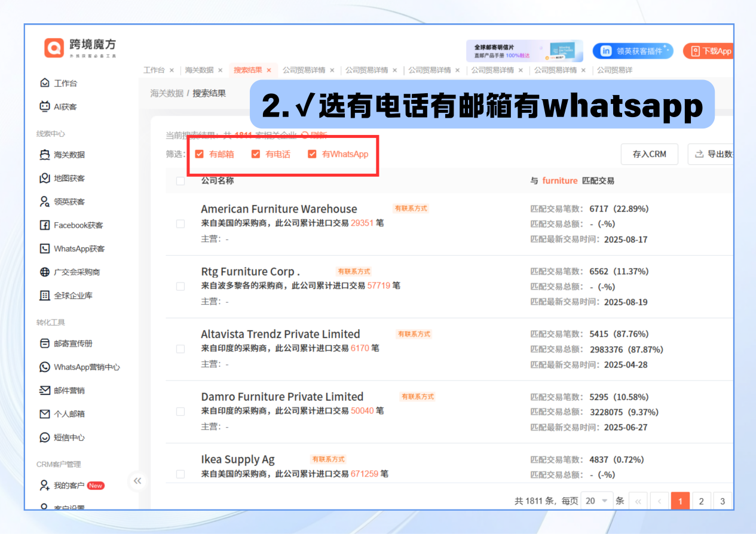Image resolution: width=756 pixels, height=534 pixels.
Task: Check the Ikea Supply Ag row checkbox
Action: tap(180, 474)
